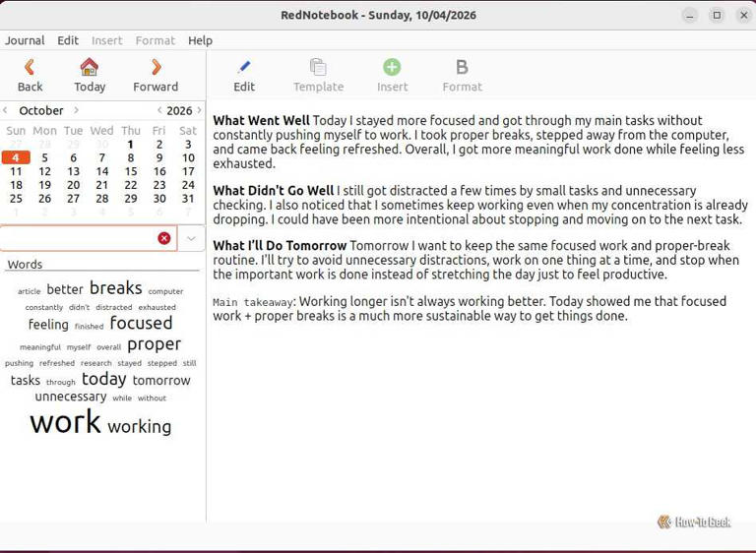Screen dimensions: 756x553
Task: Select October 4 highlighted in the calendar
Action: (16, 157)
